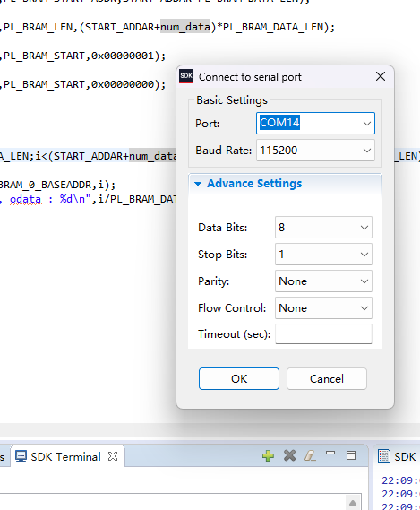Open the Port combo box showing COM14
The height and width of the screenshot is (510, 420).
click(x=315, y=124)
